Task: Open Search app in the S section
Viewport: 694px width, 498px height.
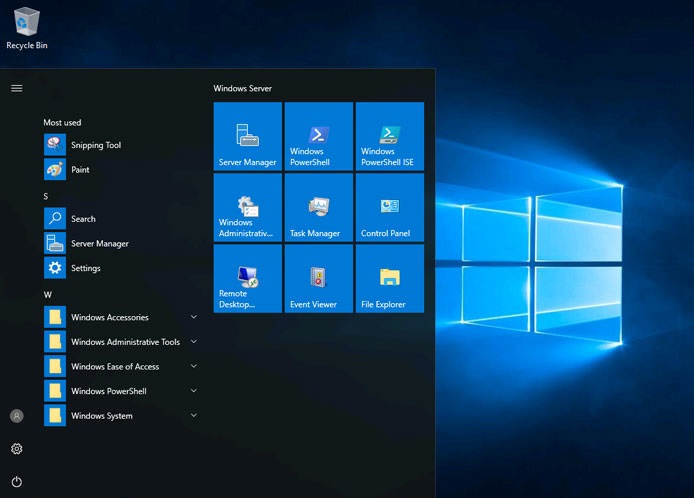Action: pyautogui.click(x=120, y=219)
